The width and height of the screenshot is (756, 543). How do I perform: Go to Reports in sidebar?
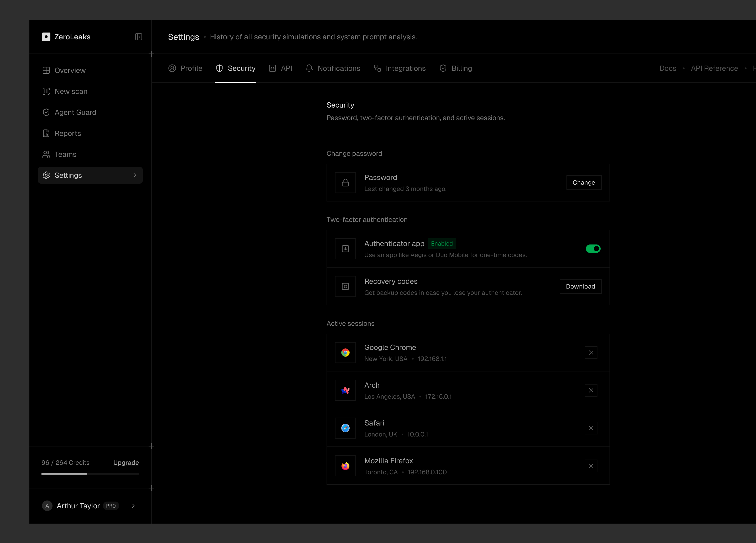(90, 133)
